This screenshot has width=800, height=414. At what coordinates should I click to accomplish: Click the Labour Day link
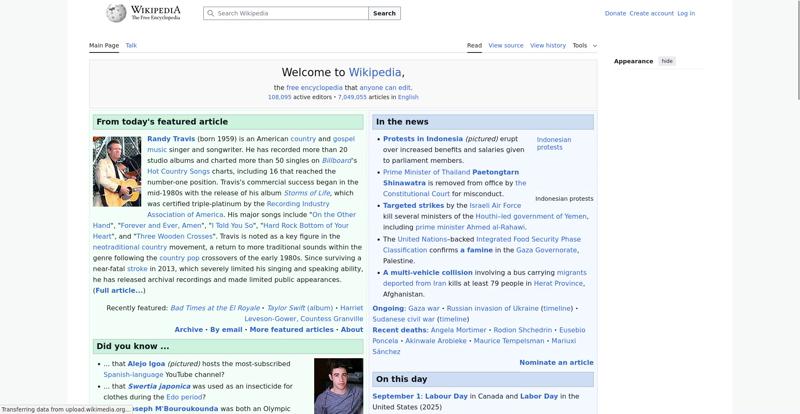(x=446, y=397)
